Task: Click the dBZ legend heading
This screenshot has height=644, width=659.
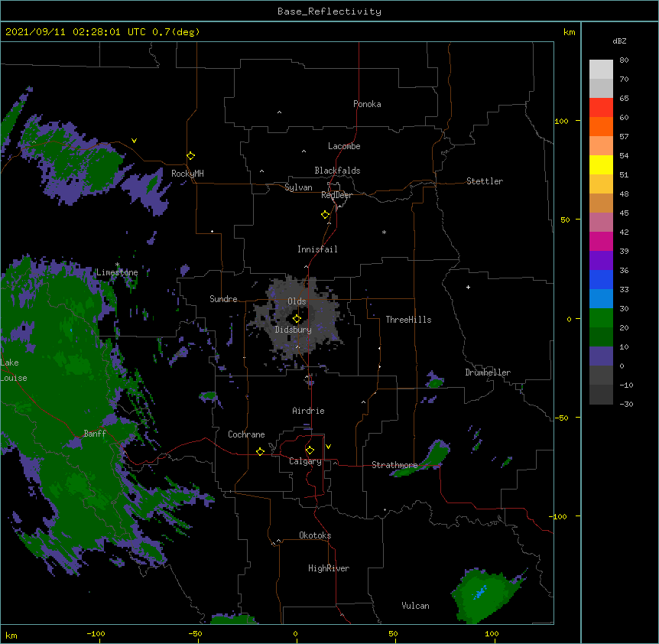Action: [x=619, y=41]
